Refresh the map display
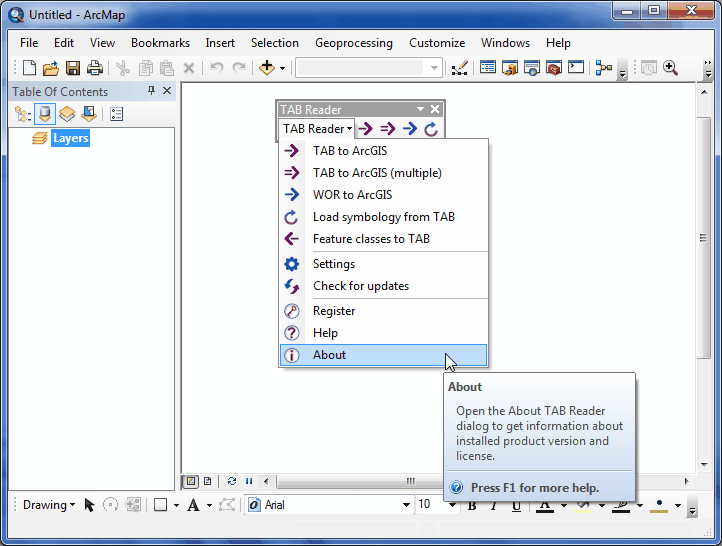Screen dimensions: 722x546 (232, 482)
